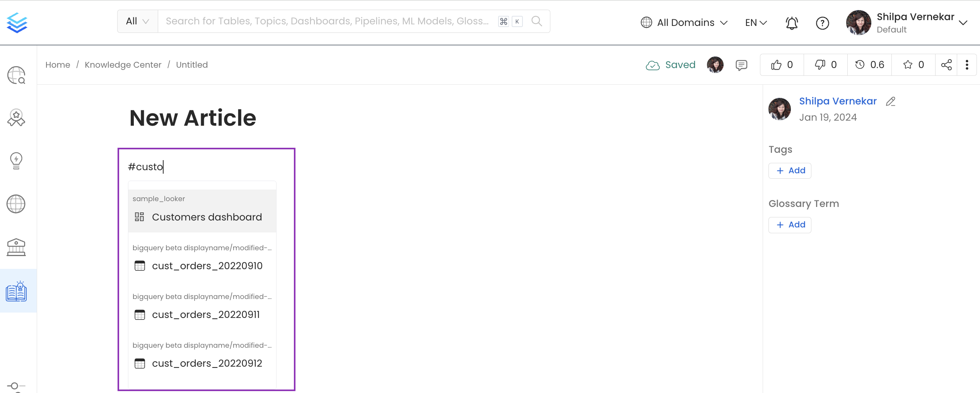Viewport: 980px width, 393px height.
Task: Click the New Article title
Action: point(193,118)
